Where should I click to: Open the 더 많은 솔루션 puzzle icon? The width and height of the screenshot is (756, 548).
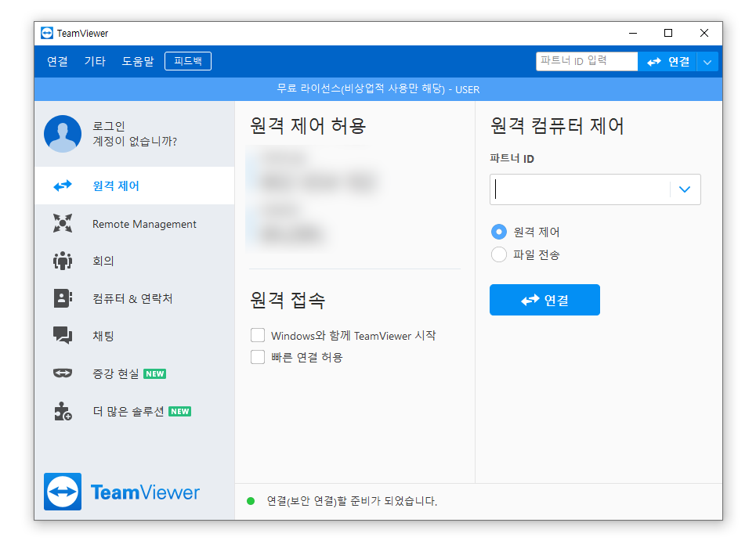63,411
